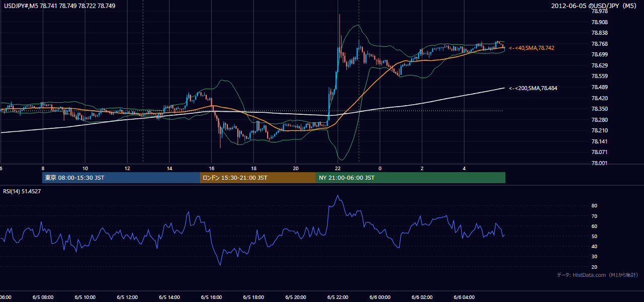
Task: Click the 78.768 price axis value
Action: (599, 44)
